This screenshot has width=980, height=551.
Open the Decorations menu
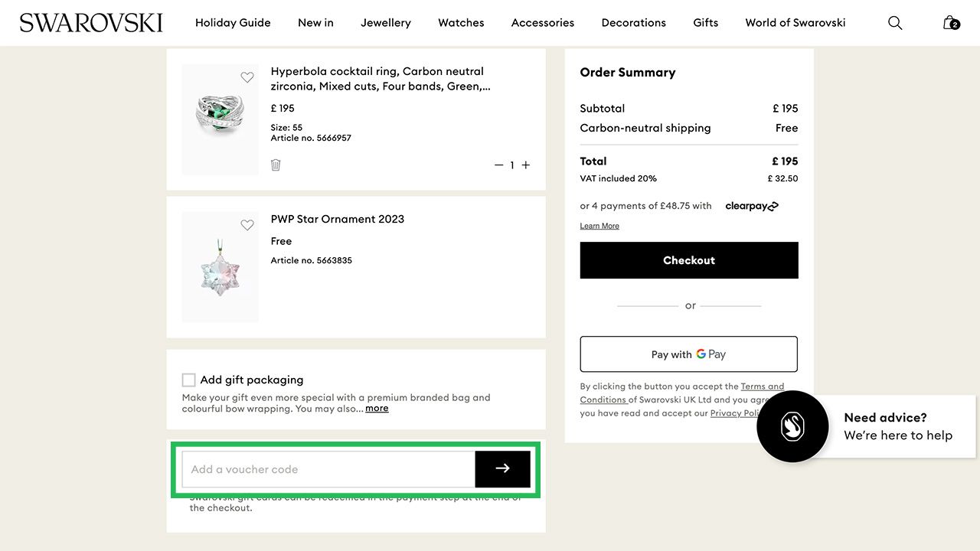point(634,23)
